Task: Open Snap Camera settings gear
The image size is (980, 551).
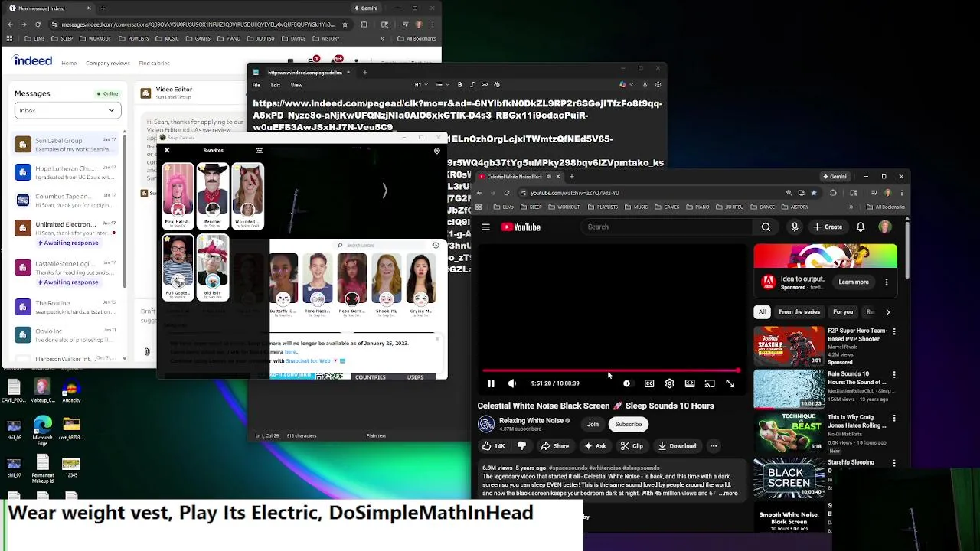Action: coord(436,151)
